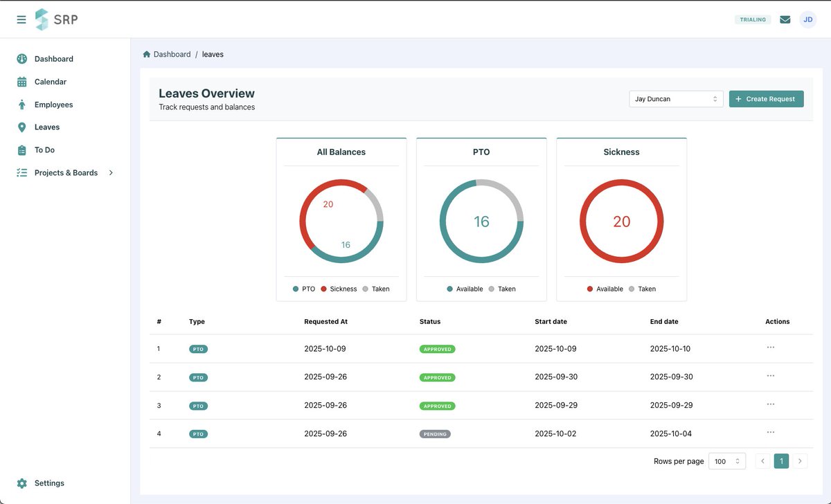
Task: Click the value 16 in PTO chart
Action: (x=481, y=222)
